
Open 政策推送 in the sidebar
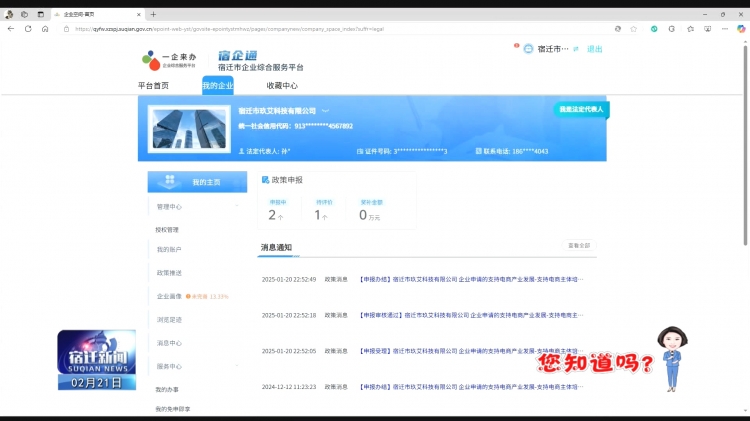pyautogui.click(x=169, y=273)
